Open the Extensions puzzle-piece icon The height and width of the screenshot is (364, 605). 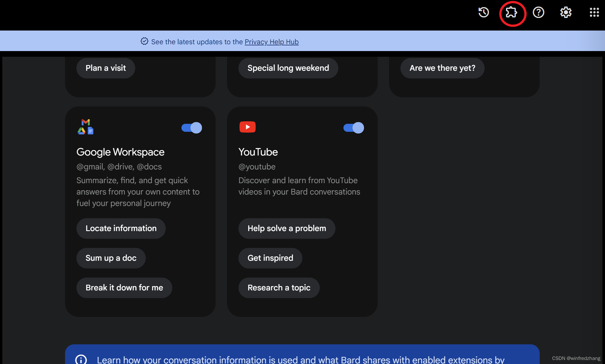511,13
